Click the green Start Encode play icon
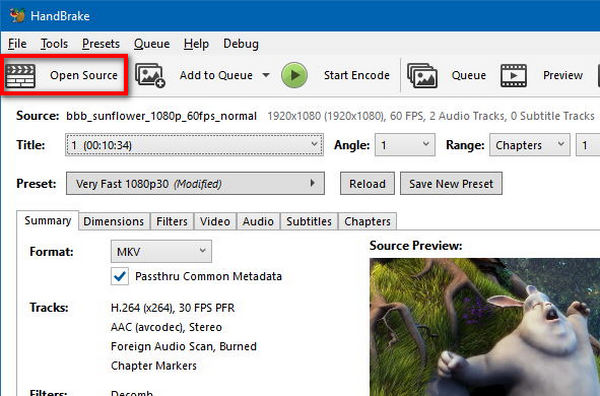600x396 pixels. click(294, 75)
